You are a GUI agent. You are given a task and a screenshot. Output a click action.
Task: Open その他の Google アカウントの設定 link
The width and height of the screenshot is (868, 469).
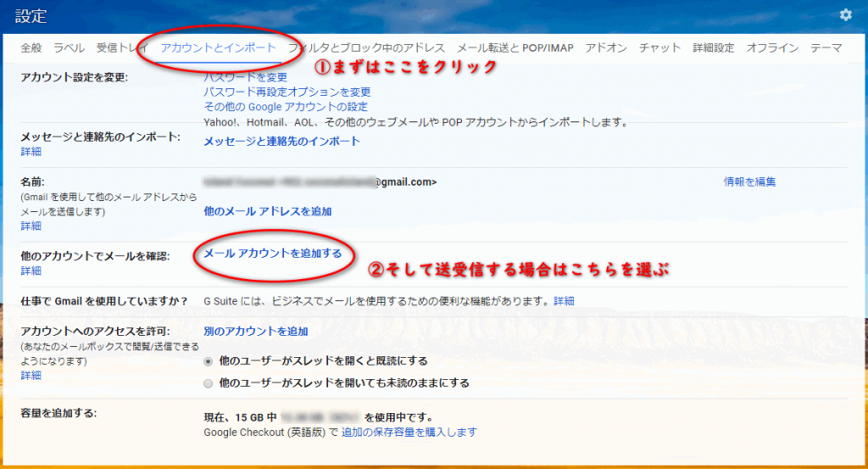pos(286,107)
